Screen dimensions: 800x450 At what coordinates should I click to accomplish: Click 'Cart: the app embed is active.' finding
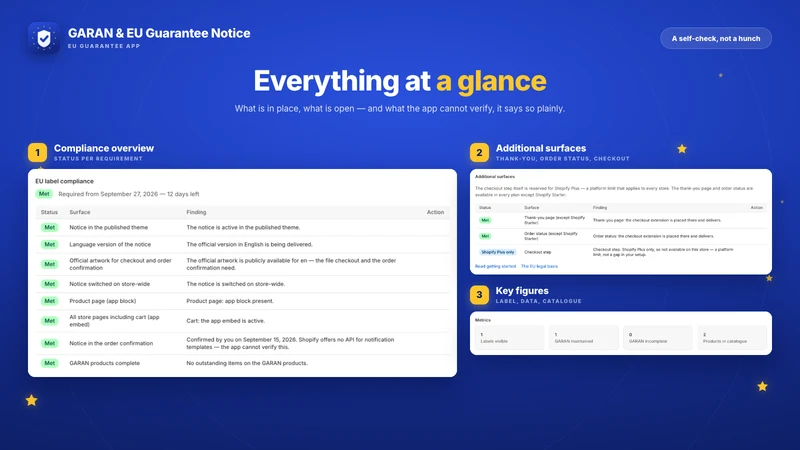point(226,321)
